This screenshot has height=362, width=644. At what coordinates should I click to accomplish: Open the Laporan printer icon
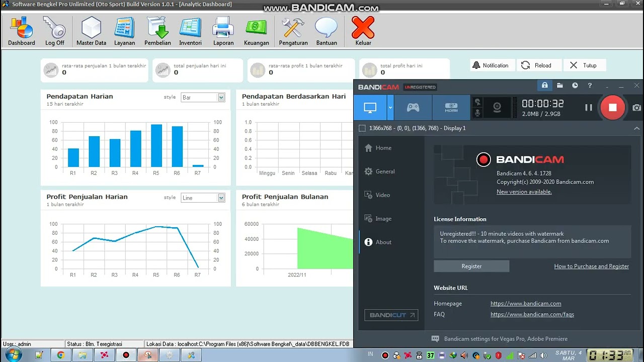[x=223, y=31]
